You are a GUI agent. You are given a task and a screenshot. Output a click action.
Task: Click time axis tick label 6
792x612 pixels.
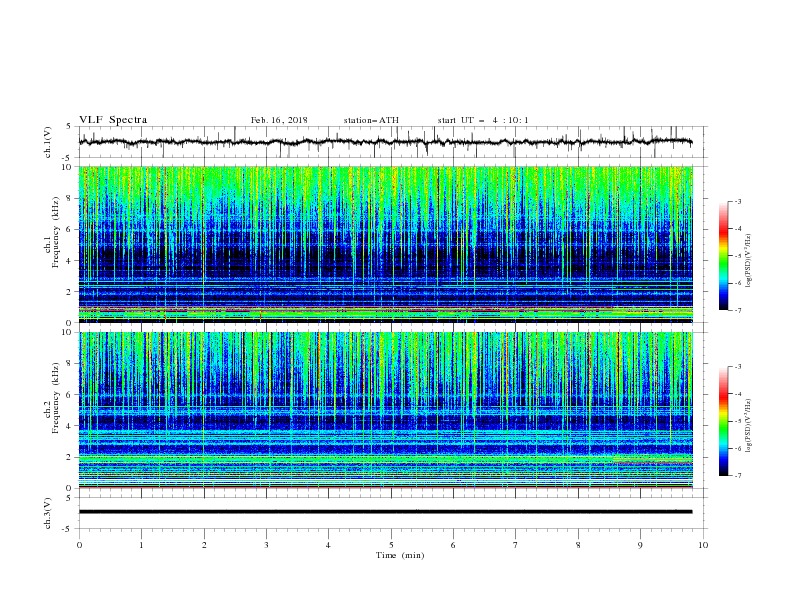453,545
